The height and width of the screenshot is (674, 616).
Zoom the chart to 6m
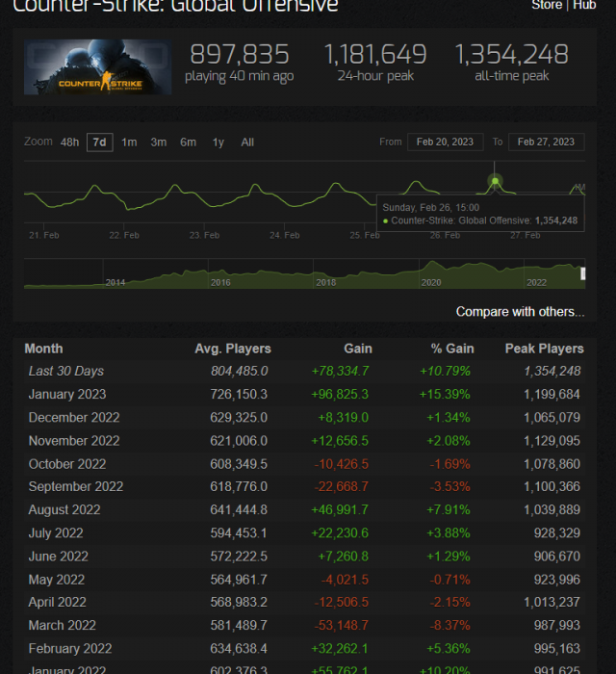point(188,143)
